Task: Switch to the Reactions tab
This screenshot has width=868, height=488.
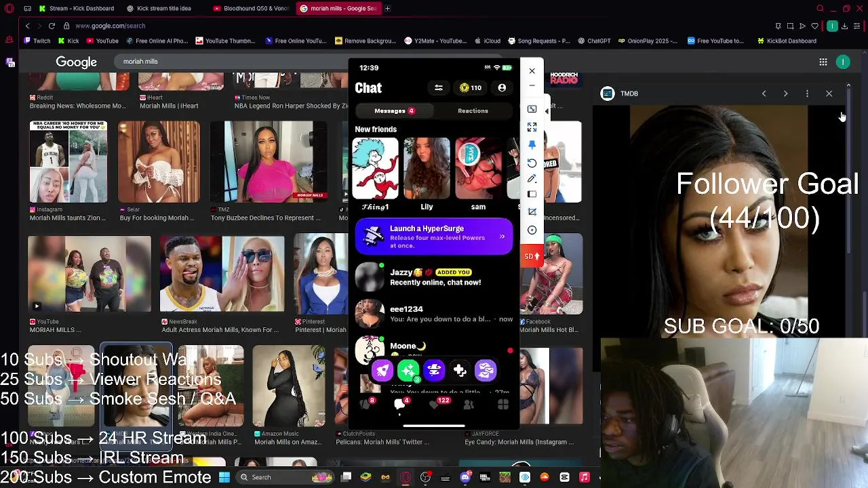Action: click(473, 110)
